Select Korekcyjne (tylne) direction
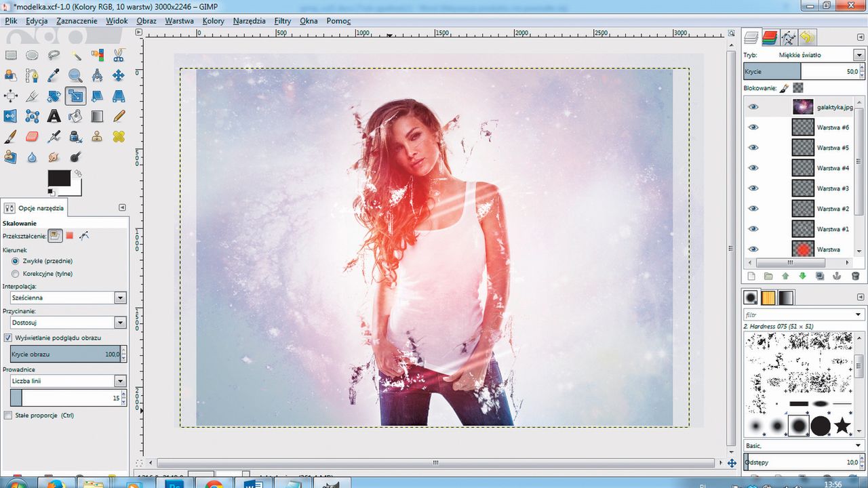The image size is (868, 488). tap(16, 274)
